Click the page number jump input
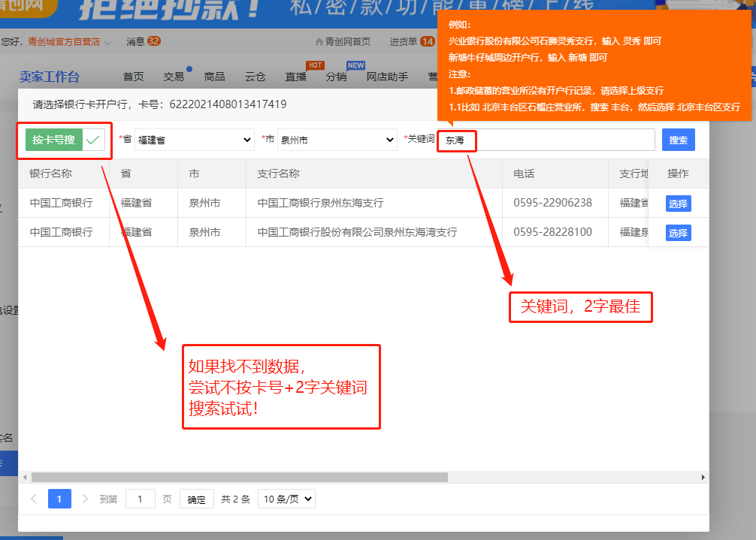Image resolution: width=756 pixels, height=540 pixels. (x=140, y=499)
